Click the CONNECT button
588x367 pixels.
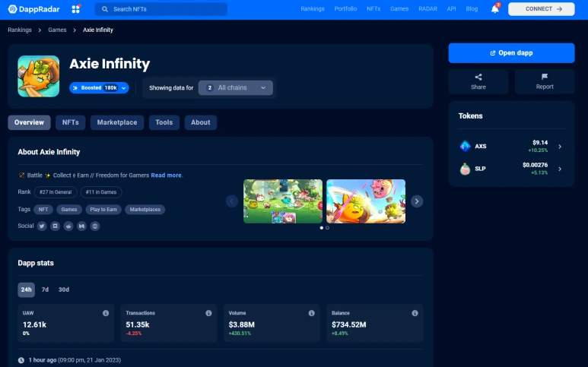click(x=541, y=9)
